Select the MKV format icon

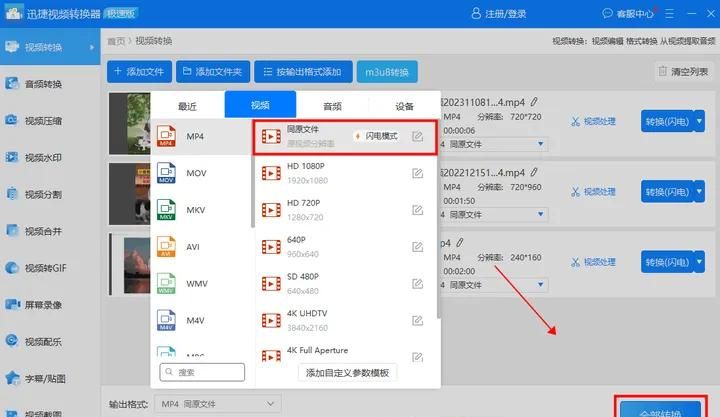[x=166, y=210]
